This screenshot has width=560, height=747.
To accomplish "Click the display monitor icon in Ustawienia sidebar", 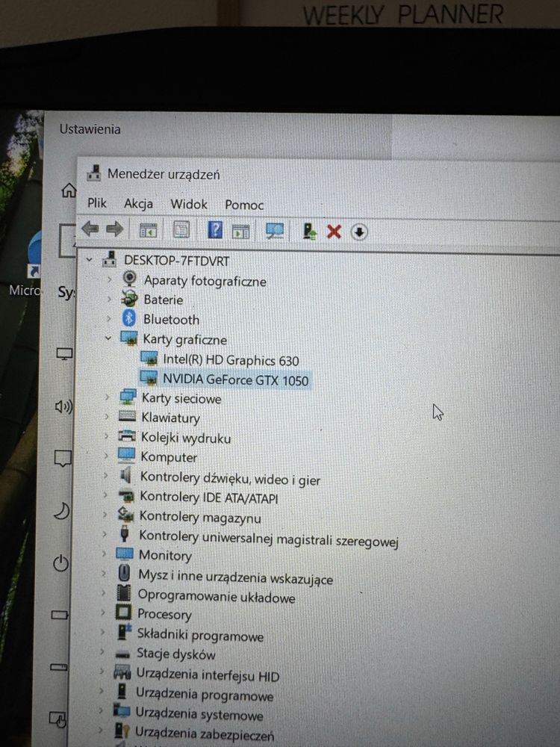I will (64, 354).
